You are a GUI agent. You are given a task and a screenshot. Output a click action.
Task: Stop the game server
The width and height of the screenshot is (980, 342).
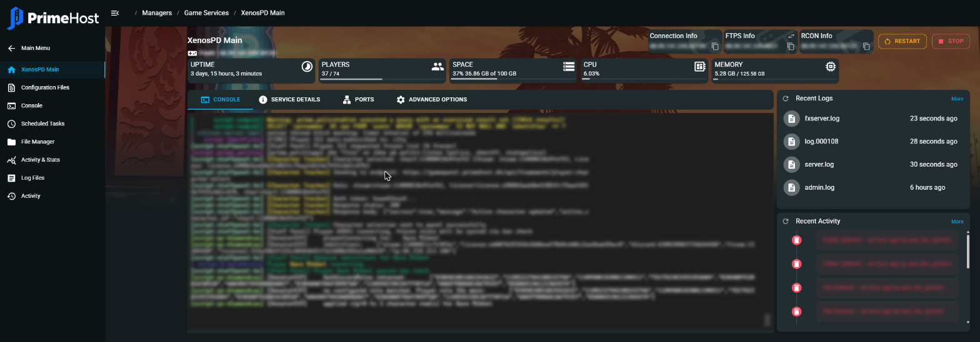pos(951,41)
